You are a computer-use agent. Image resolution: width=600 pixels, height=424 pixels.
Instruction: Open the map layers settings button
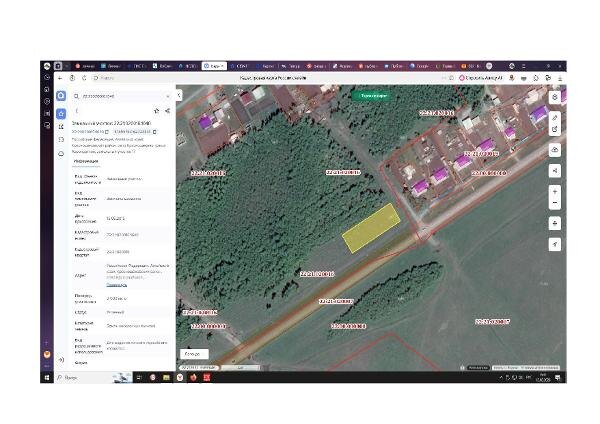coord(555,97)
